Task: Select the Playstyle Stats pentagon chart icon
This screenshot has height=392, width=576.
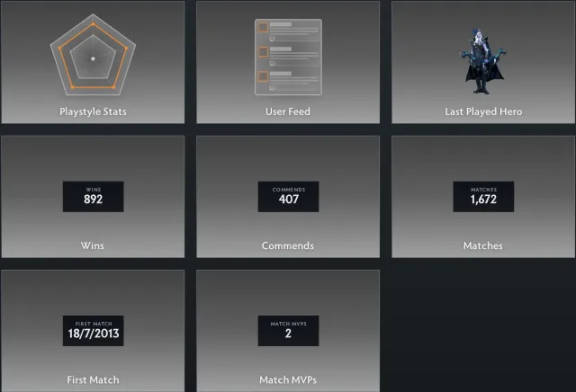Action: [x=93, y=55]
